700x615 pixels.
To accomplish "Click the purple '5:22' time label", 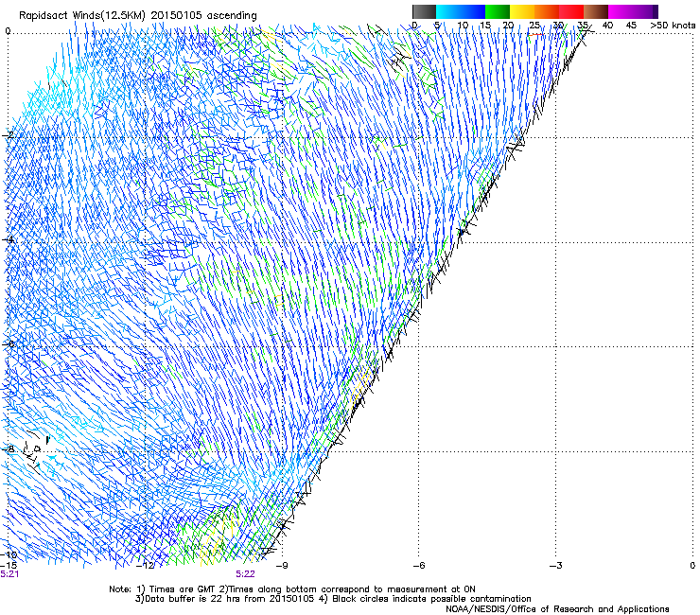I will (246, 574).
